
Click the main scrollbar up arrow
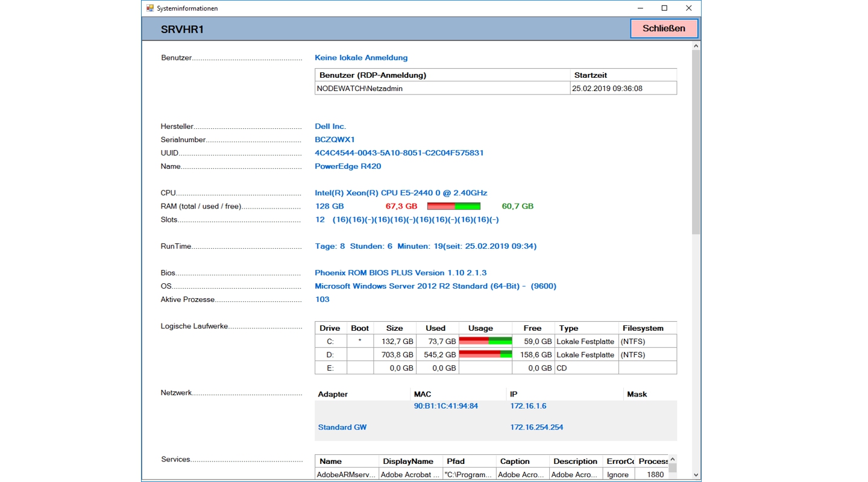[696, 46]
